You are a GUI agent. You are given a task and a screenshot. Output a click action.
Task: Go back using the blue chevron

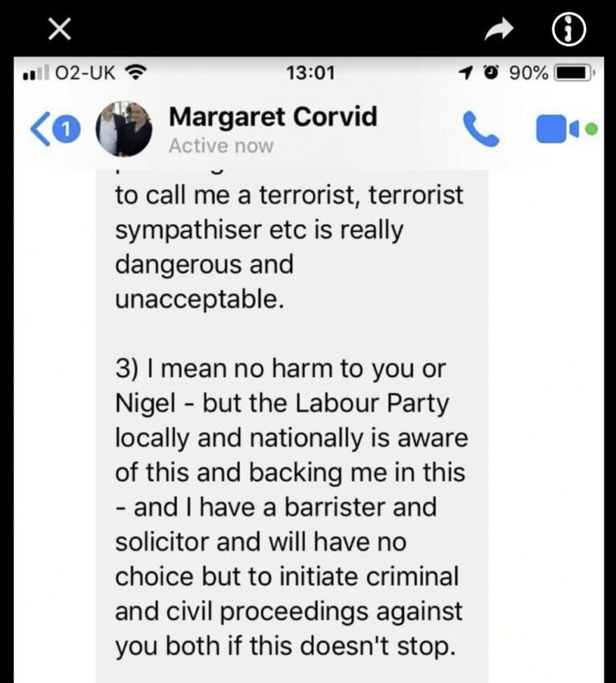38,130
